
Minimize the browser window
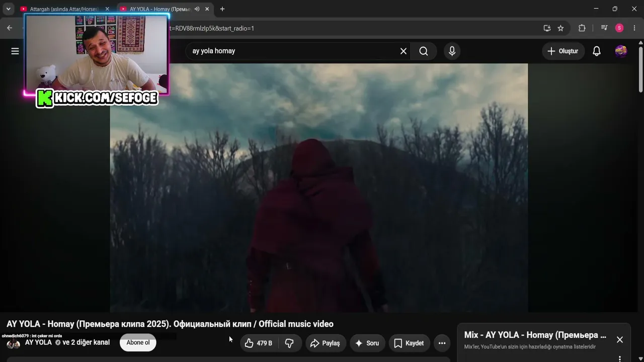click(596, 9)
